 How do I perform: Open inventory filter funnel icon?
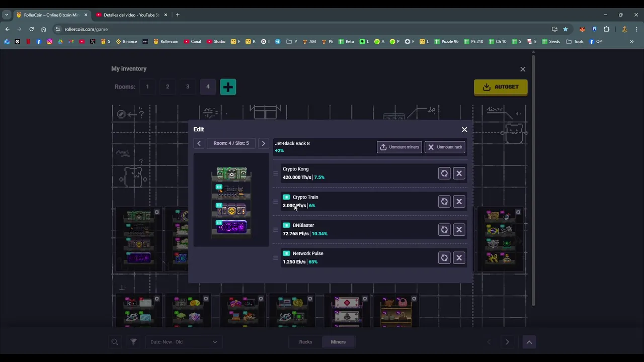(x=133, y=342)
